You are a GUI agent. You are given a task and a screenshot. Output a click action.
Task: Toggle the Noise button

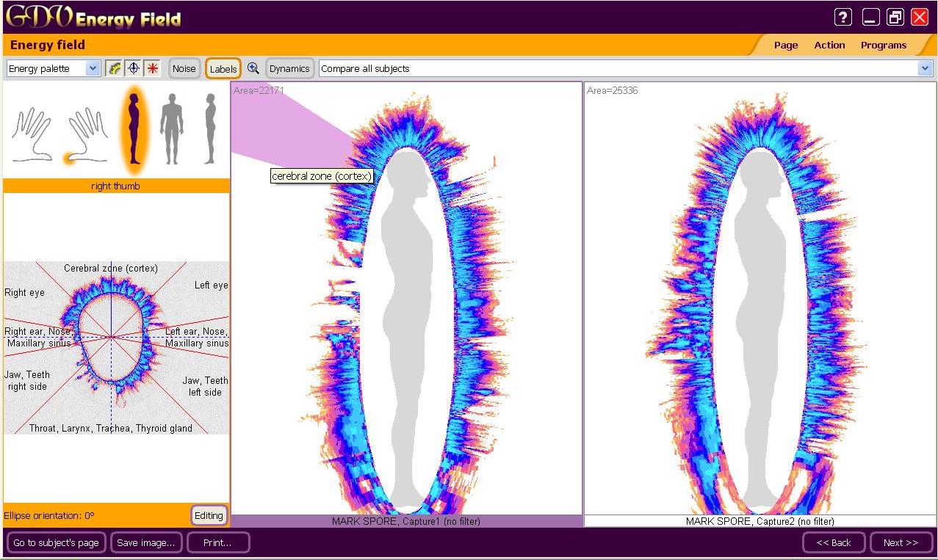pyautogui.click(x=184, y=68)
